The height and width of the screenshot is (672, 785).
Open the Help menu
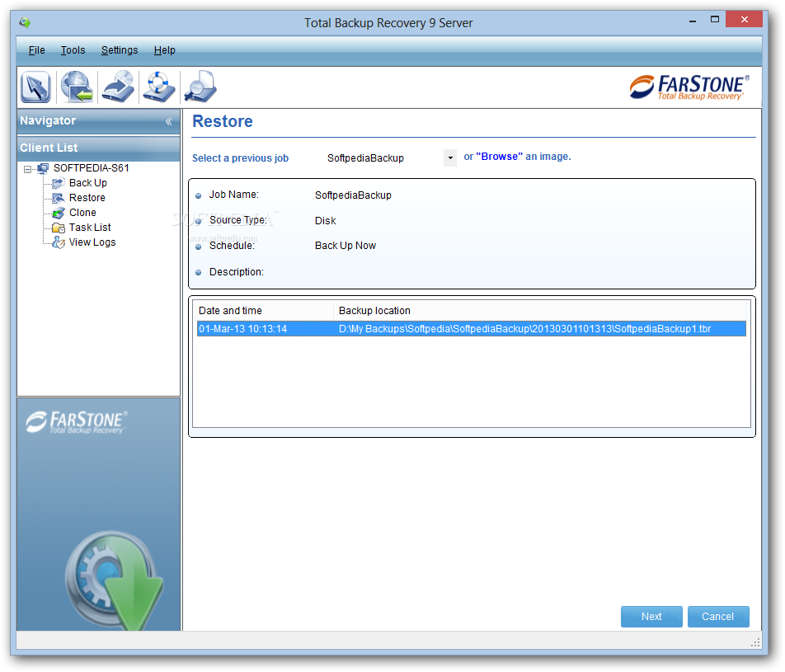[x=164, y=50]
